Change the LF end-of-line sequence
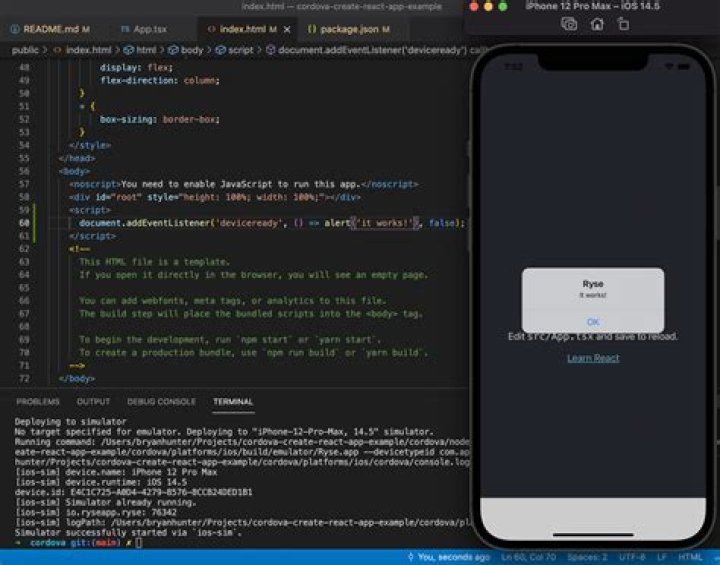This screenshot has width=720, height=565. pyautogui.click(x=663, y=557)
